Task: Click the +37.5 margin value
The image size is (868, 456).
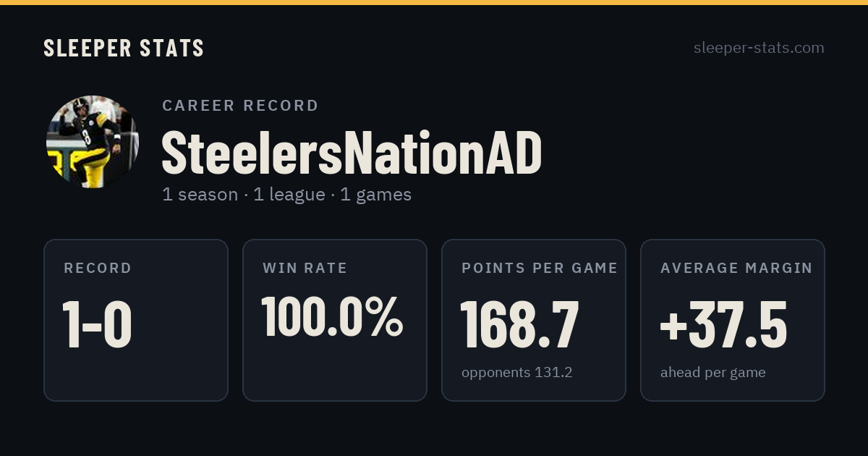Action: [x=723, y=325]
